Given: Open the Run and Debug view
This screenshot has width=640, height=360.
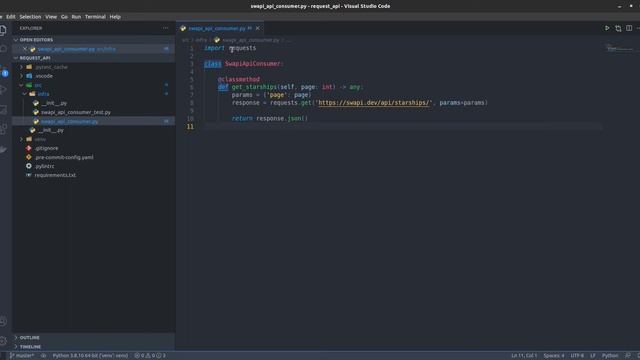Looking at the screenshot, I should [x=3, y=90].
